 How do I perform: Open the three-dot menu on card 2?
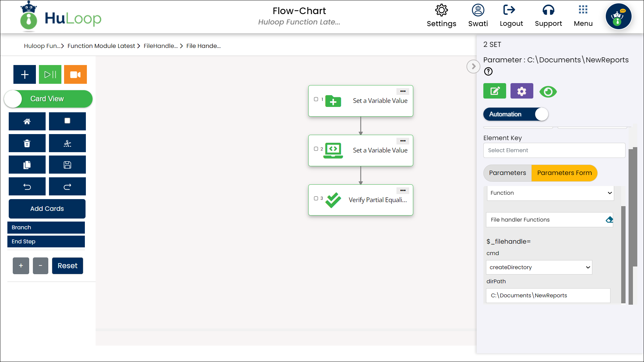[x=403, y=141]
